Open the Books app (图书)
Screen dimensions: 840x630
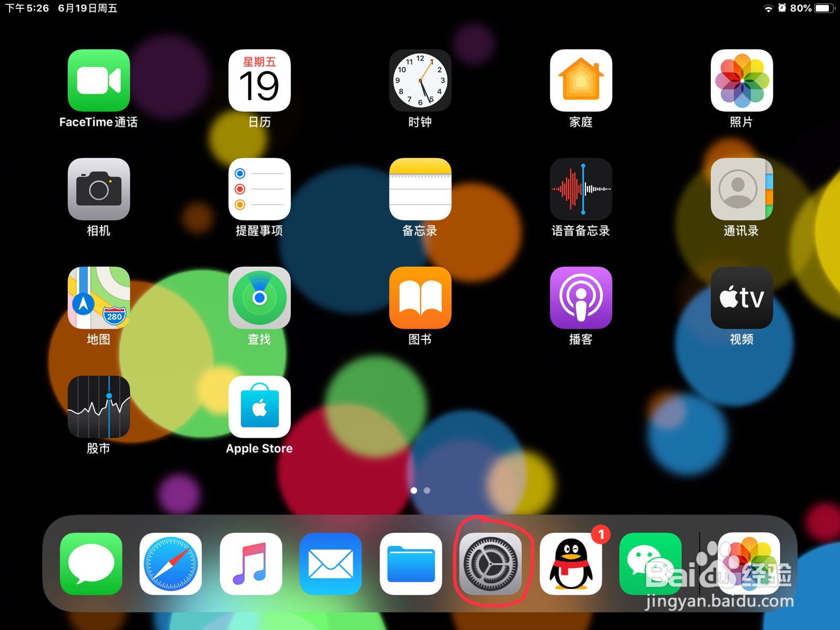point(420,298)
